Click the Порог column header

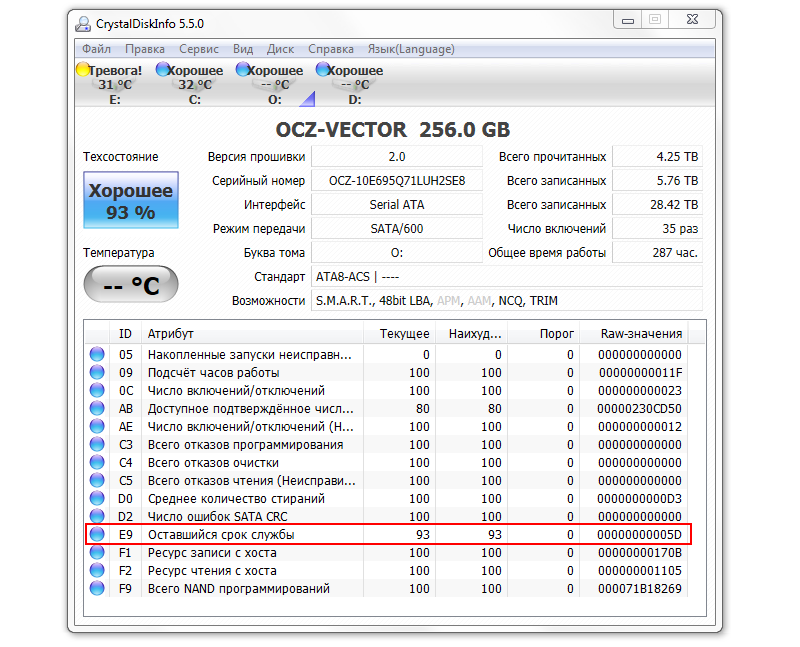(x=543, y=334)
